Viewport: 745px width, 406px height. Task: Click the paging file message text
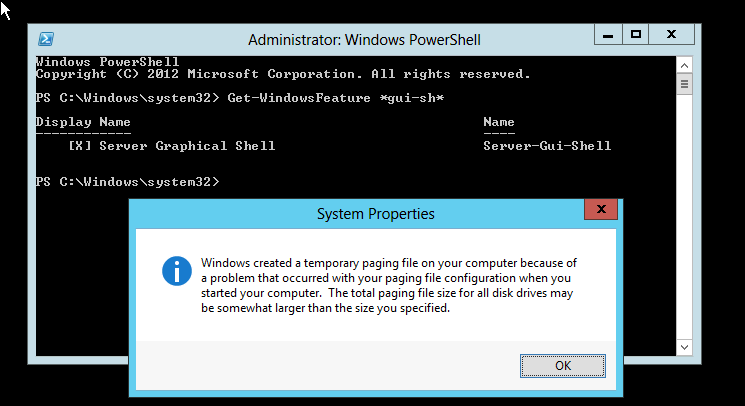(x=389, y=285)
